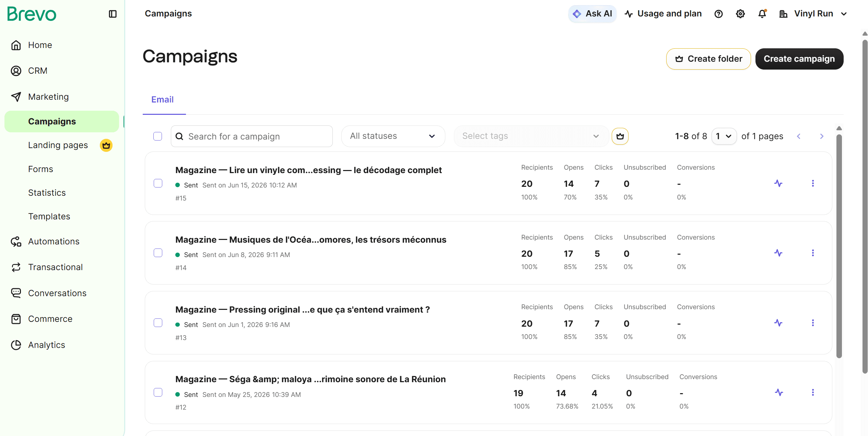Open more options for campaign #12
Viewport: 868px width, 436px height.
[813, 392]
